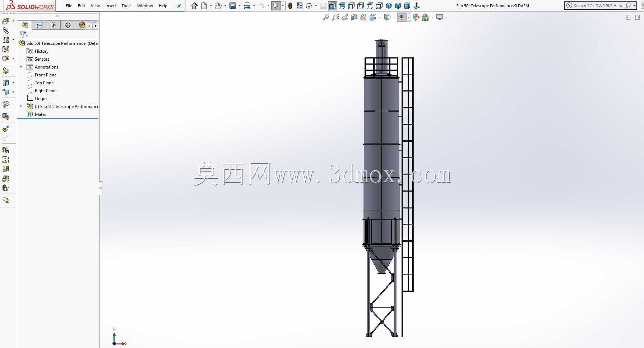Toggle Hide/Show Items eye button
Viewport: 644px width, 348px height.
point(402,17)
